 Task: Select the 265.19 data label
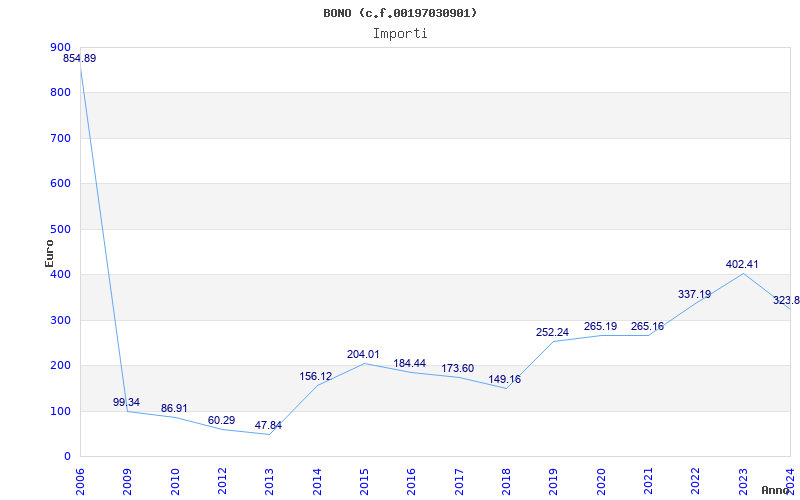[x=601, y=327]
